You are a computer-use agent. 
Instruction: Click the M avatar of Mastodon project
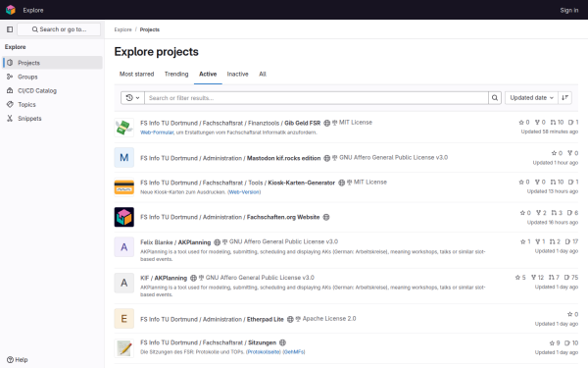coord(124,157)
